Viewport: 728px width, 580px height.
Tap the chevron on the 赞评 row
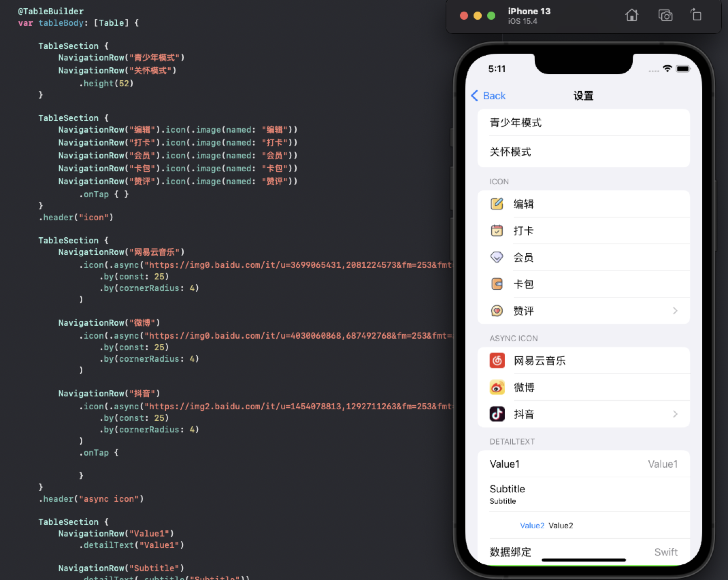(675, 311)
